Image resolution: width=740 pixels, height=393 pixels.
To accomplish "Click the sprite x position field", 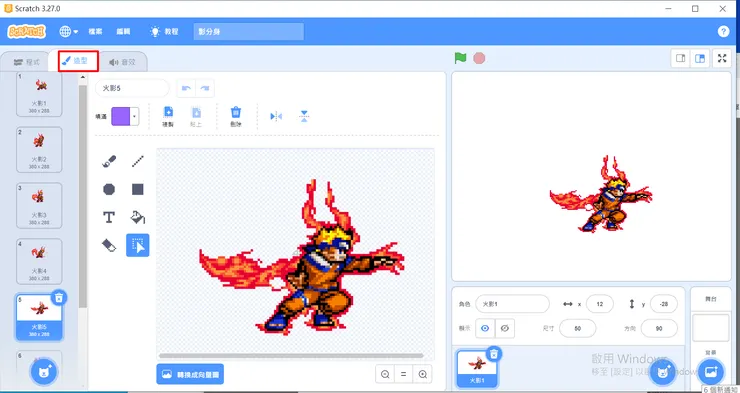I will coord(600,304).
